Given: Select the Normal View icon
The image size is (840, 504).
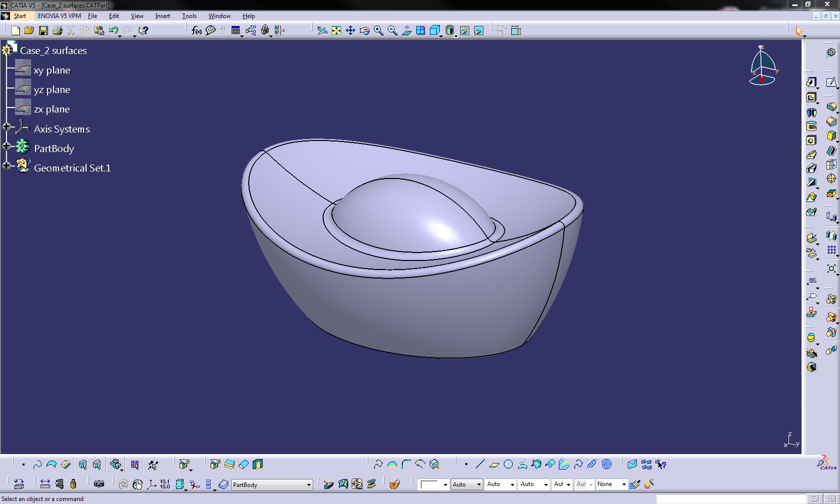Looking at the screenshot, I should 407,31.
